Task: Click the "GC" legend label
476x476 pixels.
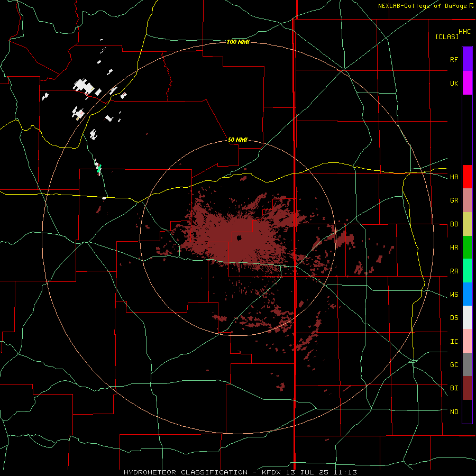Action: pos(454,365)
